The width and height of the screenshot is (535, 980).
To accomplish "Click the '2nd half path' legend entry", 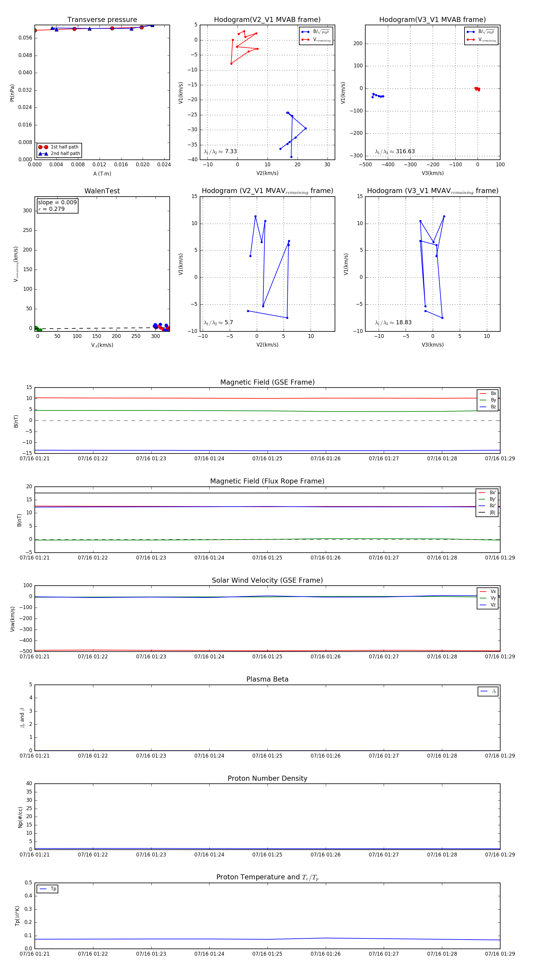I will coord(59,154).
